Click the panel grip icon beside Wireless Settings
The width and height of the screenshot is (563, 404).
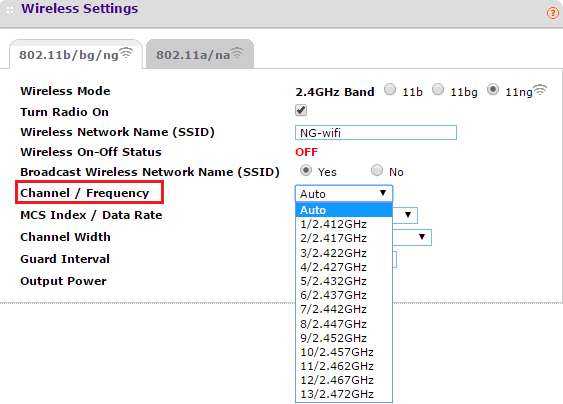tap(10, 10)
